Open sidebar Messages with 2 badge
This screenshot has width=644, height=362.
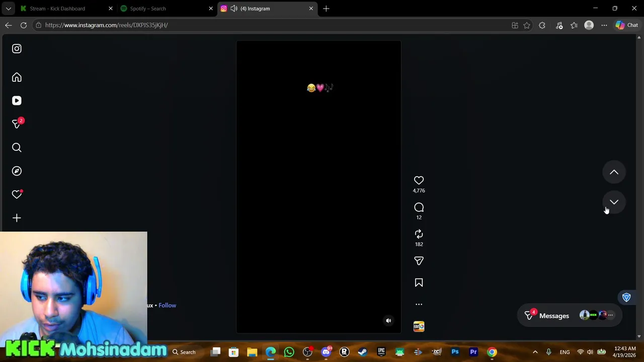pos(18,124)
